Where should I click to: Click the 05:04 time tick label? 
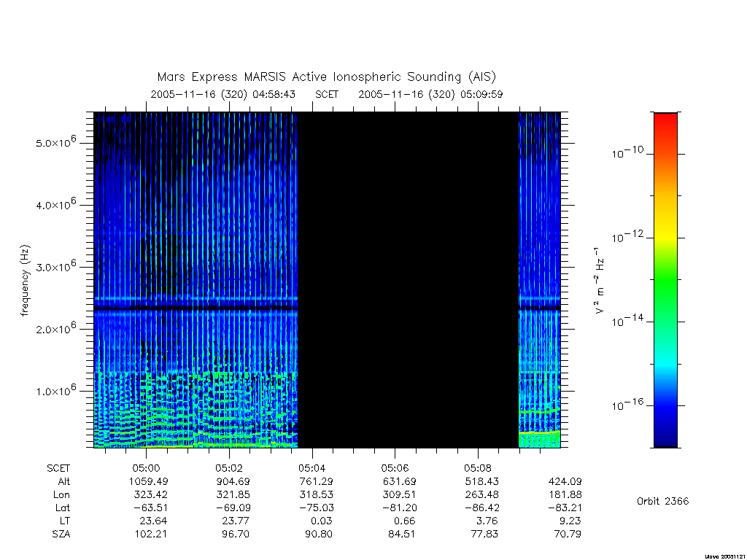312,468
